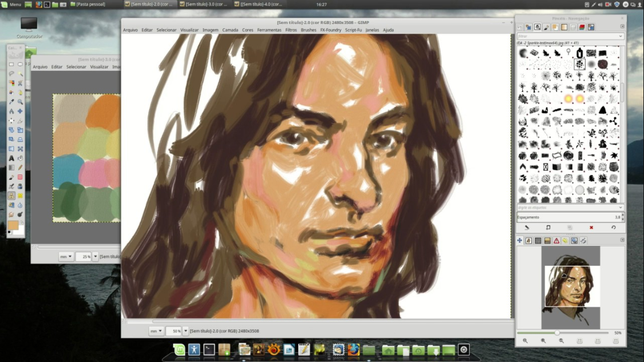Set zoom 1:1 in the Navigation panel

pos(562,341)
